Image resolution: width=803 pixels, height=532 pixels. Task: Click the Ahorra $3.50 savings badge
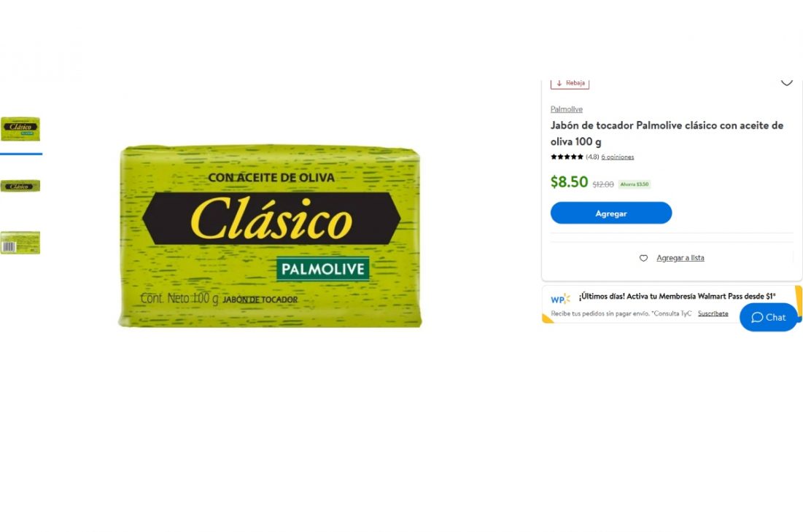coord(634,184)
